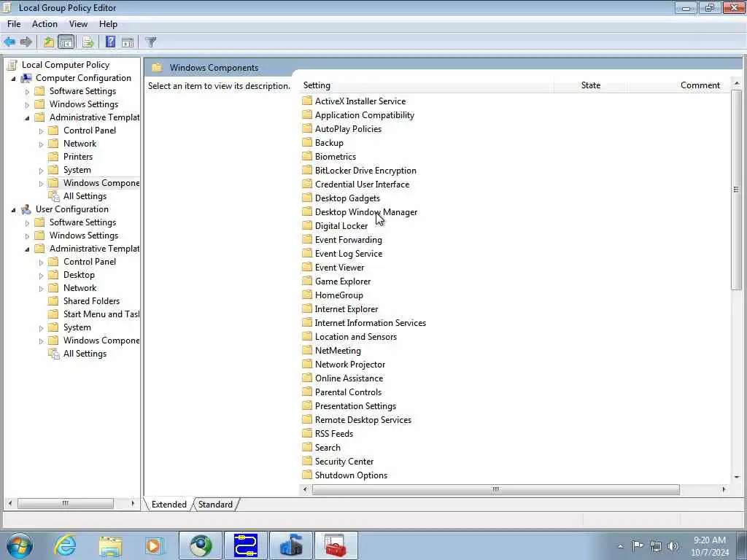
Task: Expand Software Settings under Computer Configuration
Action: tap(27, 92)
